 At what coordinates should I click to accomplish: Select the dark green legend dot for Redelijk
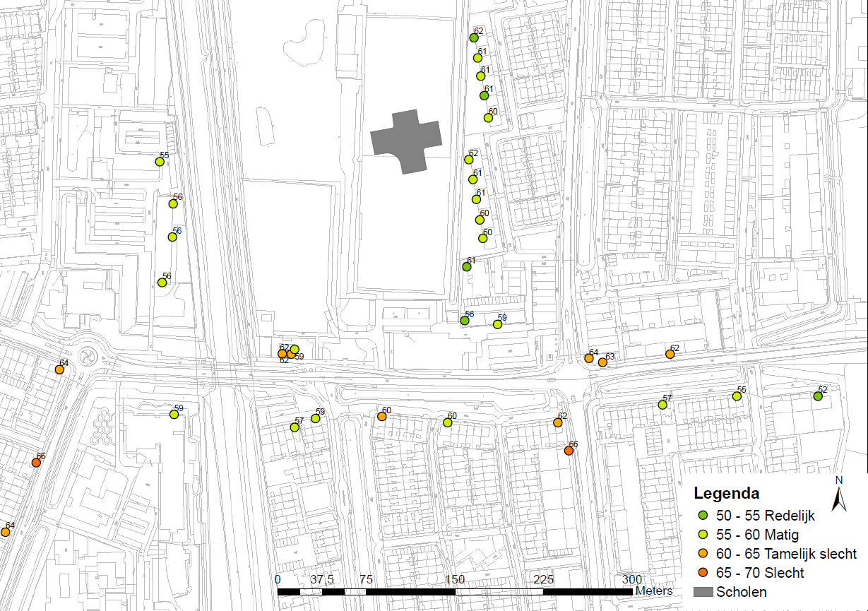(703, 516)
